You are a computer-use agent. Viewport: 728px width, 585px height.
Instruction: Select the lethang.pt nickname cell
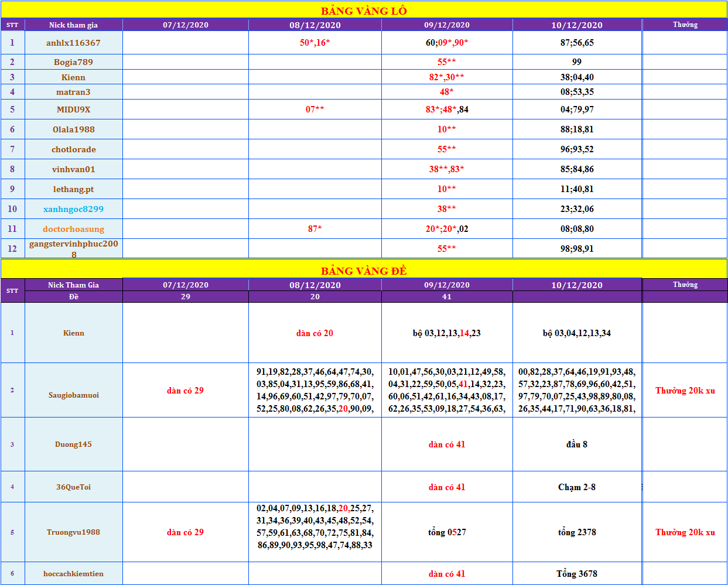point(74,189)
